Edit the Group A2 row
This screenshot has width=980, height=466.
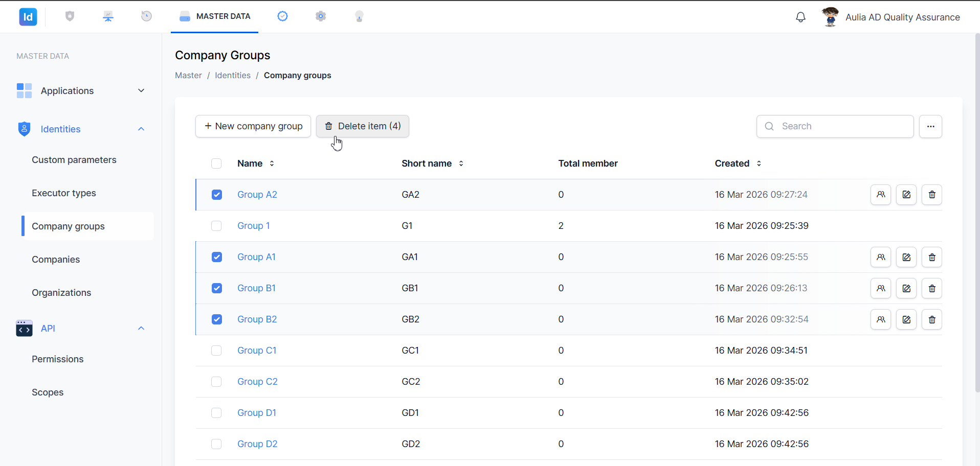[906, 195]
